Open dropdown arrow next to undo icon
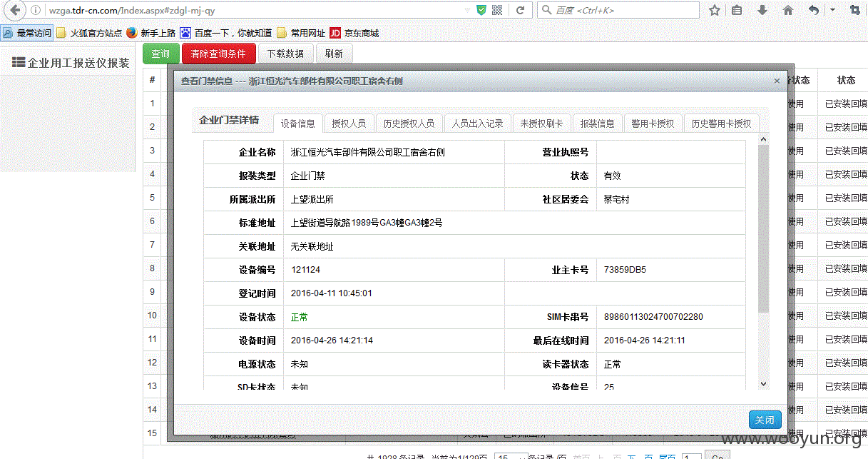 832,11
